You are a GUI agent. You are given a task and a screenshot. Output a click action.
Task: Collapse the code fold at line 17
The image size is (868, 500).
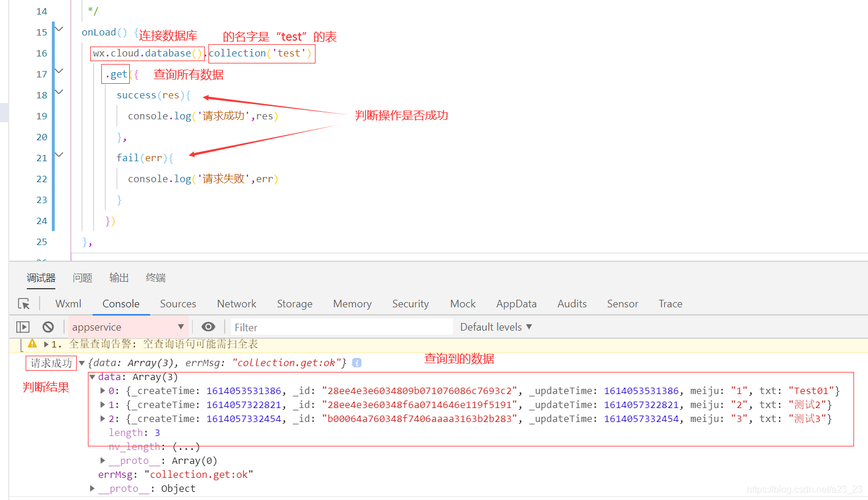(59, 70)
